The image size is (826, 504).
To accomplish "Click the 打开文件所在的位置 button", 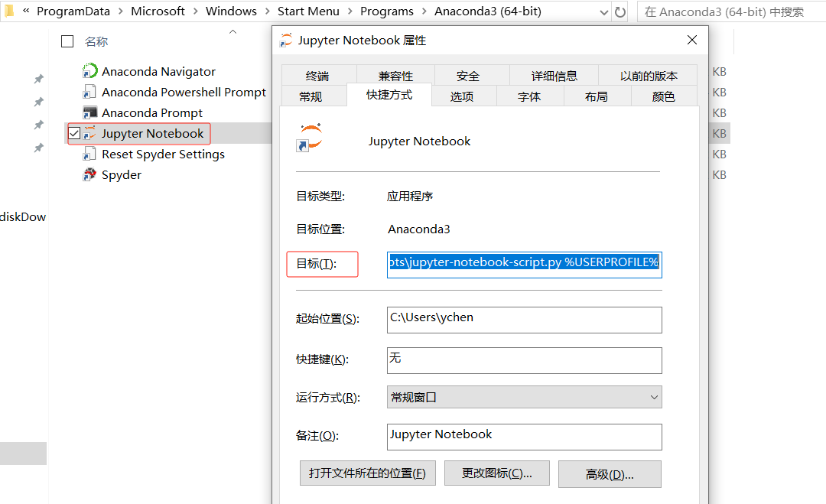I will 367,473.
